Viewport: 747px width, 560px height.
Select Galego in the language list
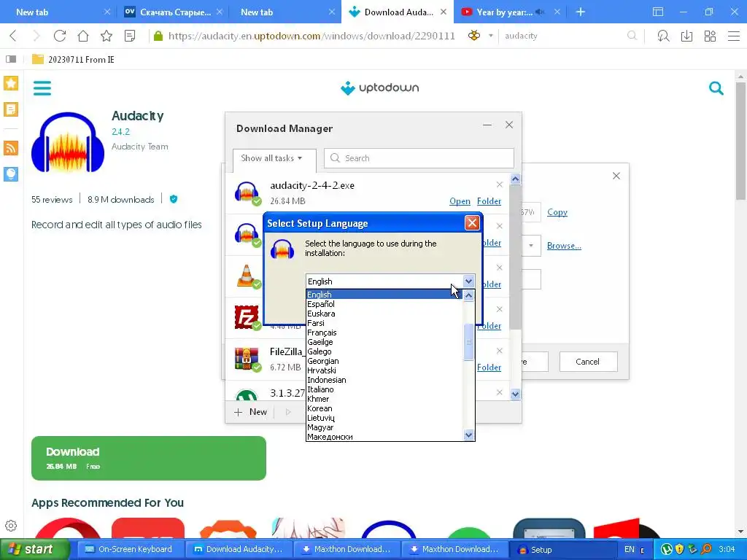click(320, 352)
